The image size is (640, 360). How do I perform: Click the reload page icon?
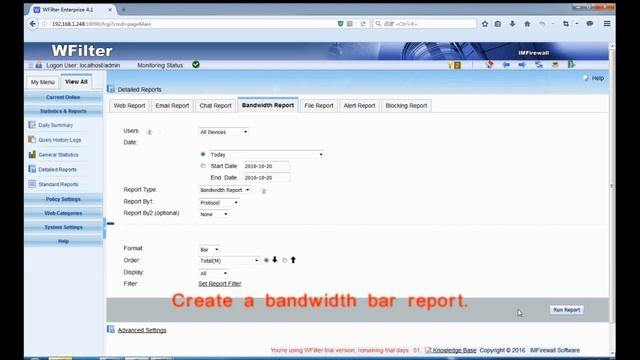363,24
